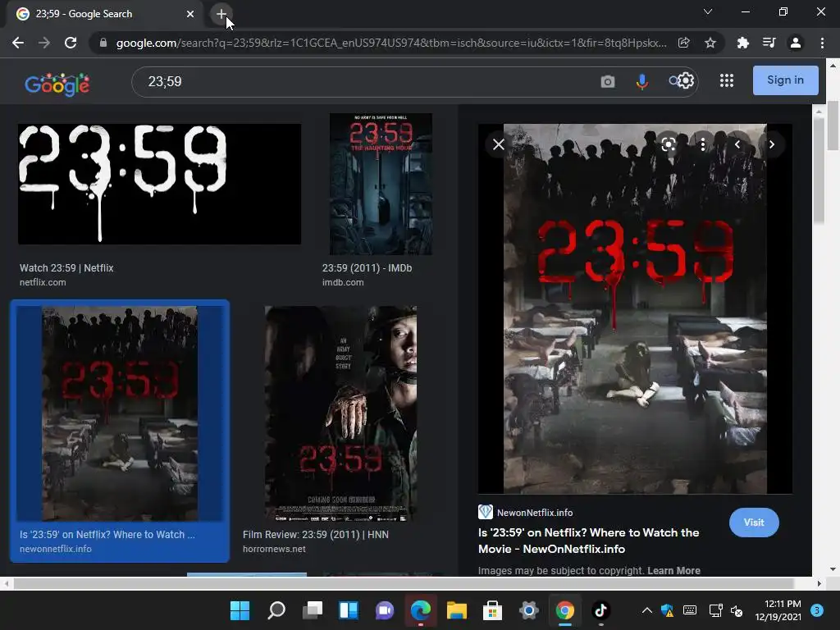Open Windows Security tray icon
840x630 pixels.
(668, 610)
